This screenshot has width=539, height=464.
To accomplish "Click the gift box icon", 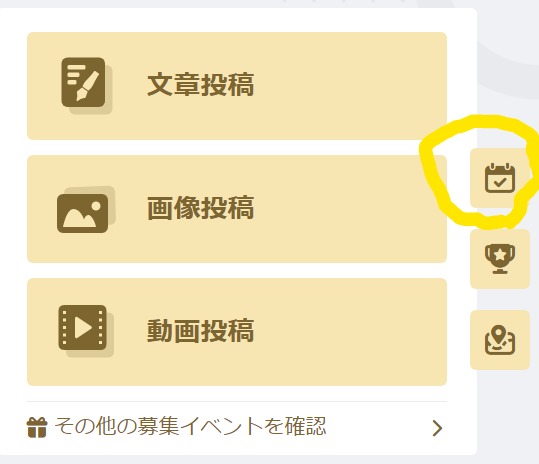I will click(x=37, y=427).
